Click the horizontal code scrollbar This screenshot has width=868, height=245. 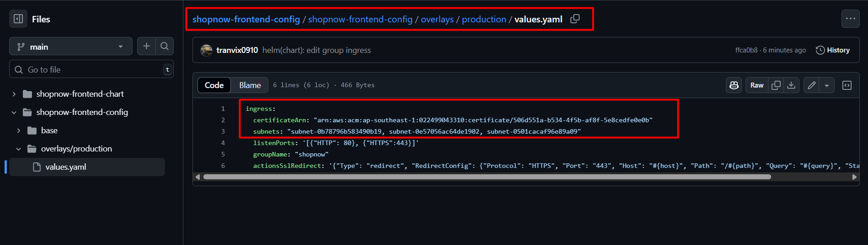point(487,177)
